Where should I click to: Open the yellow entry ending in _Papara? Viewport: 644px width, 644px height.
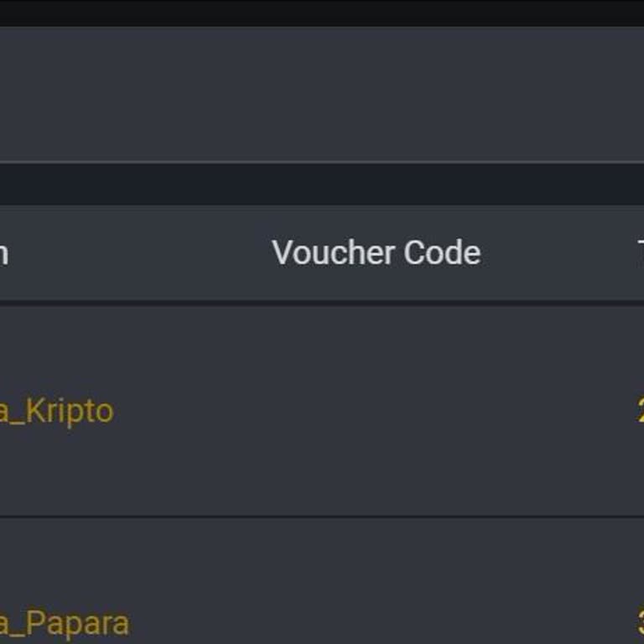coord(65,624)
